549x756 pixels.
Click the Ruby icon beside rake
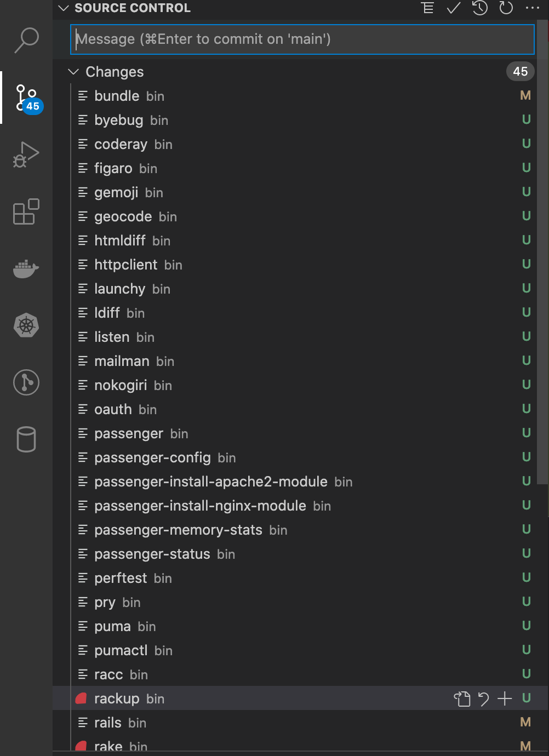[x=82, y=746]
